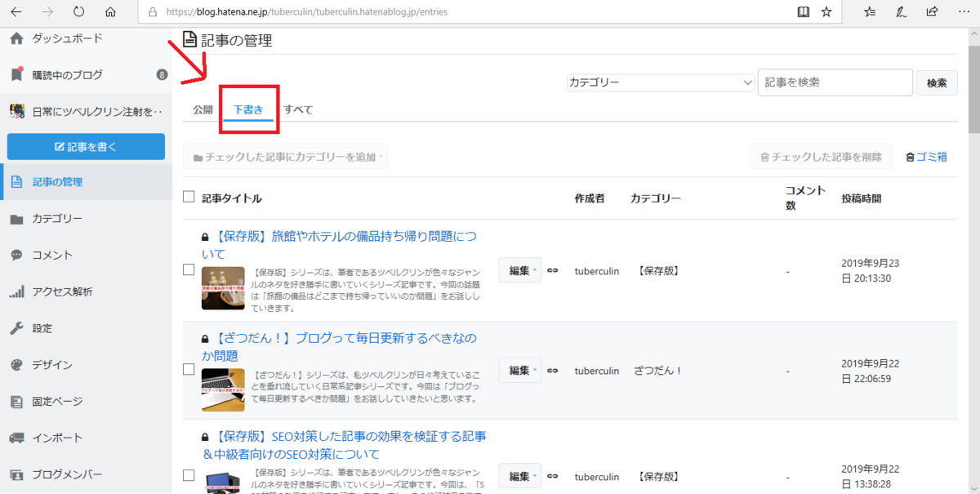The height and width of the screenshot is (494, 980).
Task: Check the checkbox for the 旅館やホテル article
Action: point(187,271)
